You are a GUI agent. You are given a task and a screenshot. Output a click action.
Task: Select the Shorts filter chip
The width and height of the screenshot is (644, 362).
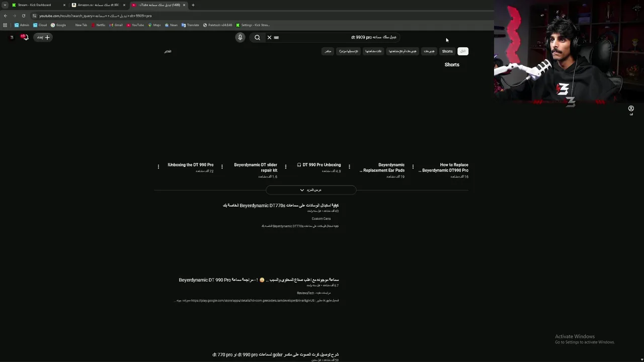tap(447, 51)
